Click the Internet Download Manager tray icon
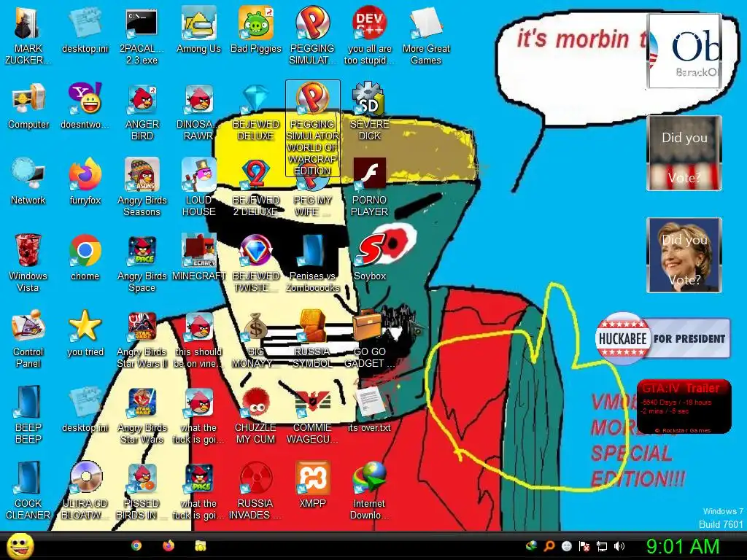 (x=531, y=546)
